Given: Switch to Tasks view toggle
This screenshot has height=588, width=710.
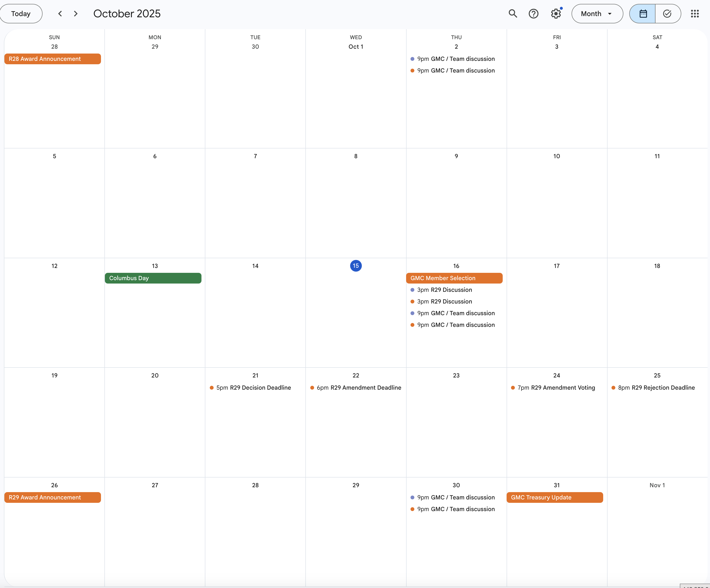Looking at the screenshot, I should pyautogui.click(x=667, y=14).
